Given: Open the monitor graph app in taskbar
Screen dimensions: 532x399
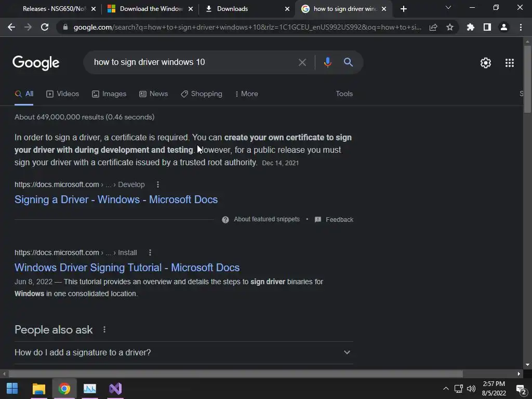Looking at the screenshot, I should (x=90, y=389).
